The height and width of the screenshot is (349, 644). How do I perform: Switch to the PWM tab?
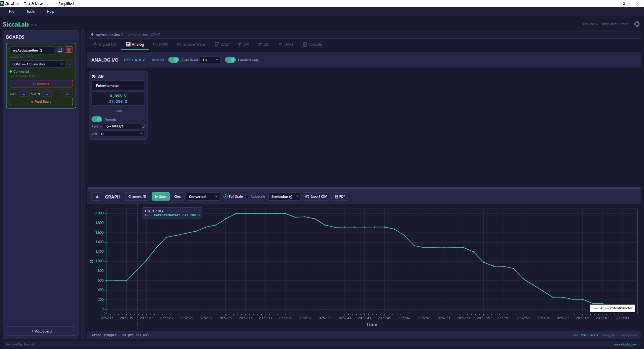point(161,45)
